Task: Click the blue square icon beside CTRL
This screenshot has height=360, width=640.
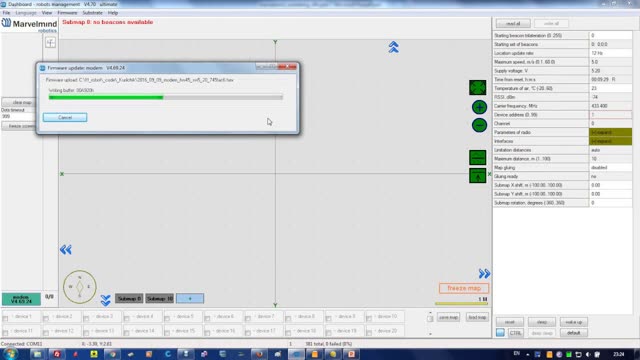Action: coord(500,333)
